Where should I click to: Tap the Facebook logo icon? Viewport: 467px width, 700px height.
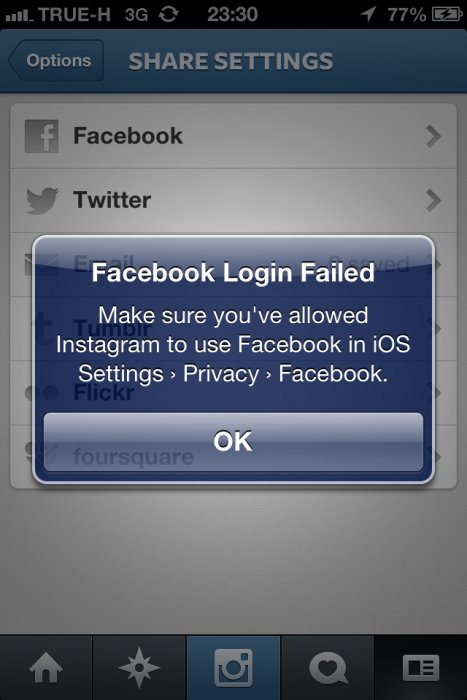[42, 136]
